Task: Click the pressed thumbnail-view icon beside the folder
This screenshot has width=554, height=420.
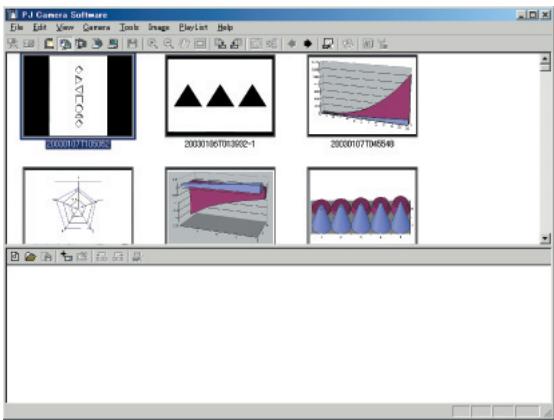Action: pos(65,44)
